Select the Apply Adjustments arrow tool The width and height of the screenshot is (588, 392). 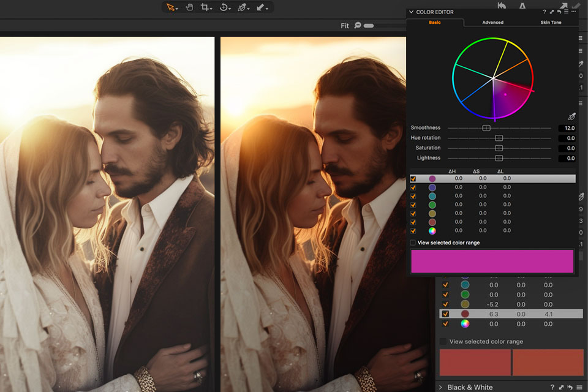[x=262, y=7]
